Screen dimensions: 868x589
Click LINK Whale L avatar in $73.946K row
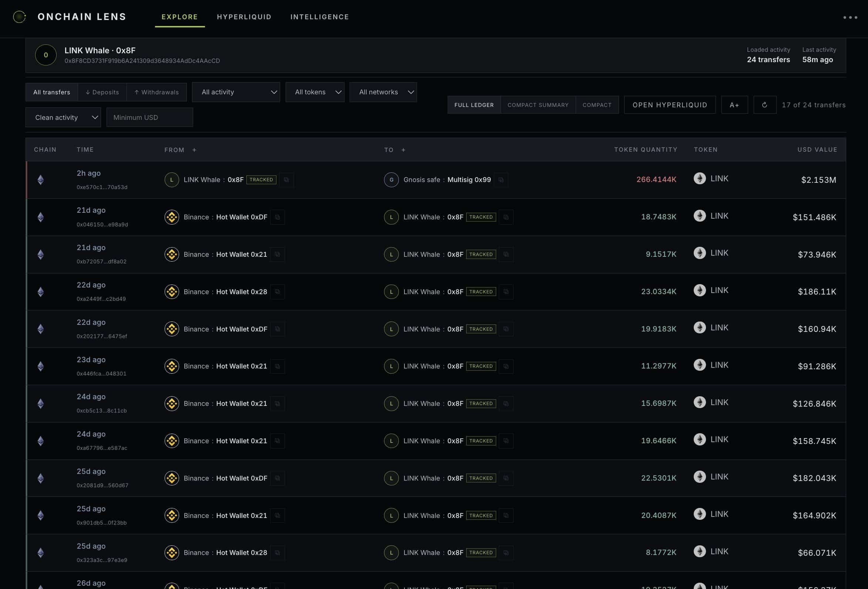391,255
